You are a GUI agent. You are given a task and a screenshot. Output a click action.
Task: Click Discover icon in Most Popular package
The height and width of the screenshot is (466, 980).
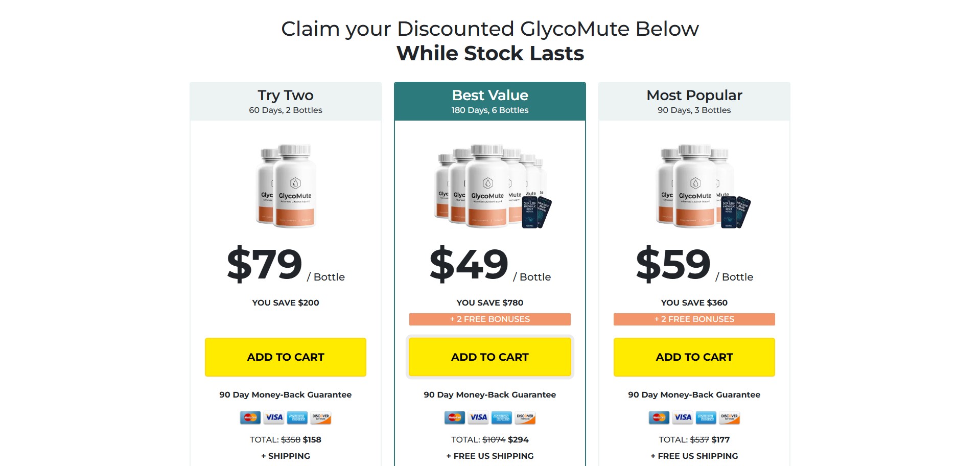tap(729, 417)
